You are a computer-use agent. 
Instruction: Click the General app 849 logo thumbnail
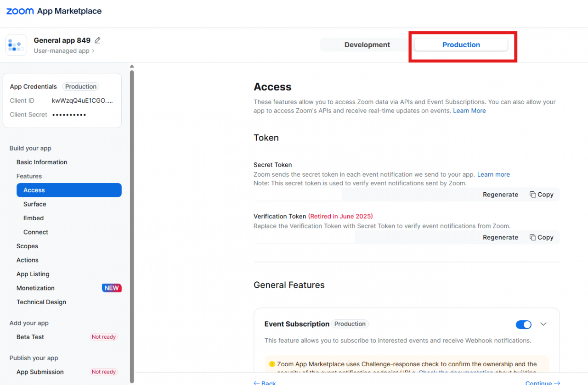tap(16, 45)
